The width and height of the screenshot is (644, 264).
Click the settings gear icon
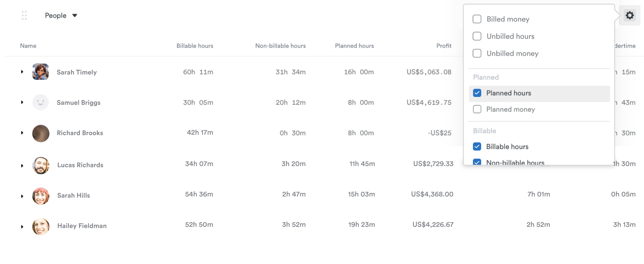click(629, 15)
